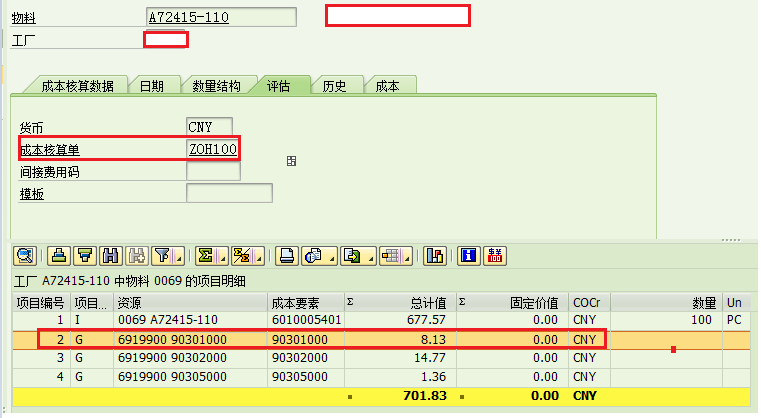This screenshot has width=761, height=418.
Task: Click the unit cell PC
Action: click(x=736, y=320)
